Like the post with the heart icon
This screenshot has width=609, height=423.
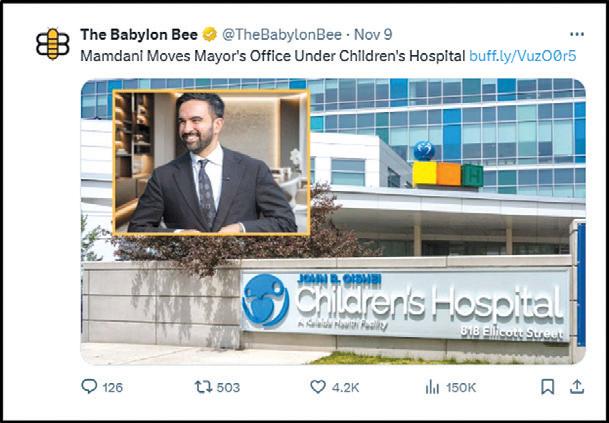(x=318, y=386)
